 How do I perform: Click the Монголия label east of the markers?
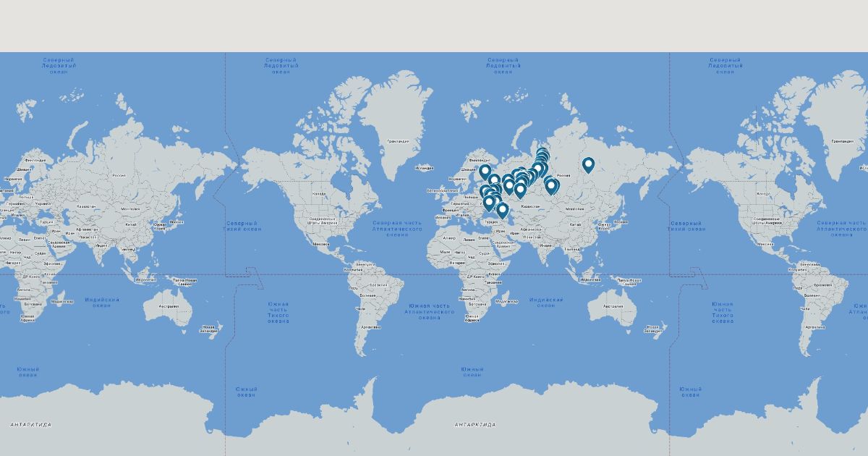coord(575,208)
